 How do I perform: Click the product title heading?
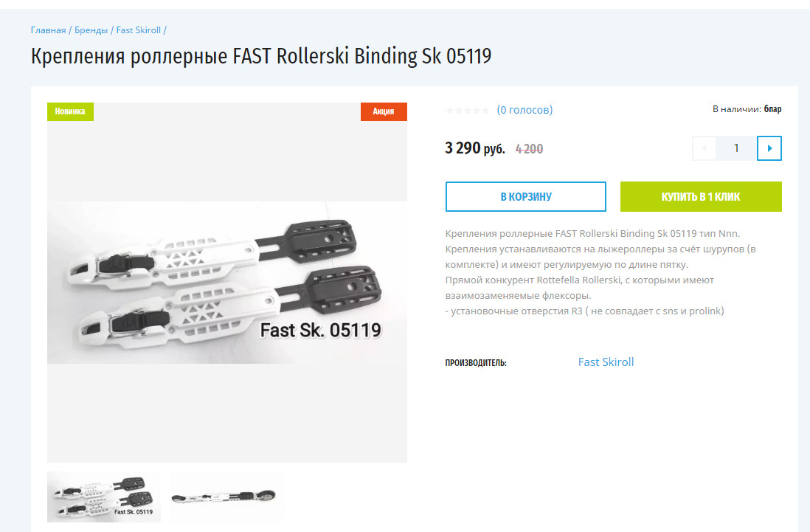tap(261, 56)
